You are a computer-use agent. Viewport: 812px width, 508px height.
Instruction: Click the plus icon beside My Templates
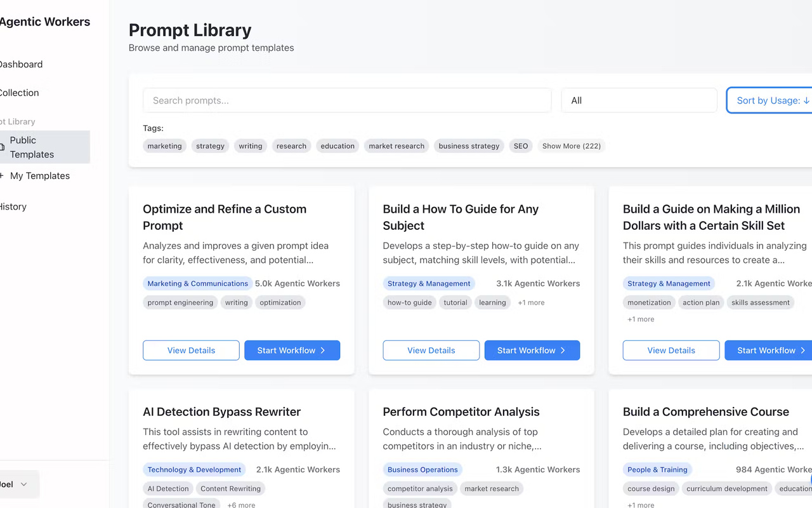coord(2,176)
